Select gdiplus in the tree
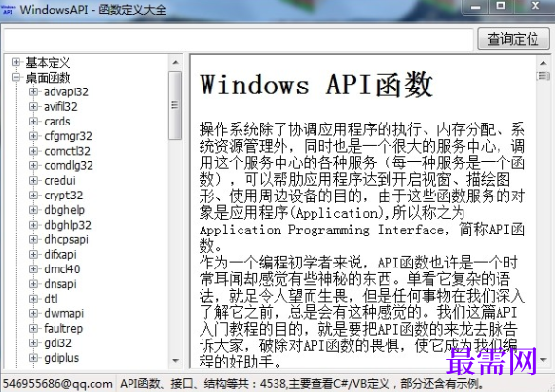 tap(61, 358)
